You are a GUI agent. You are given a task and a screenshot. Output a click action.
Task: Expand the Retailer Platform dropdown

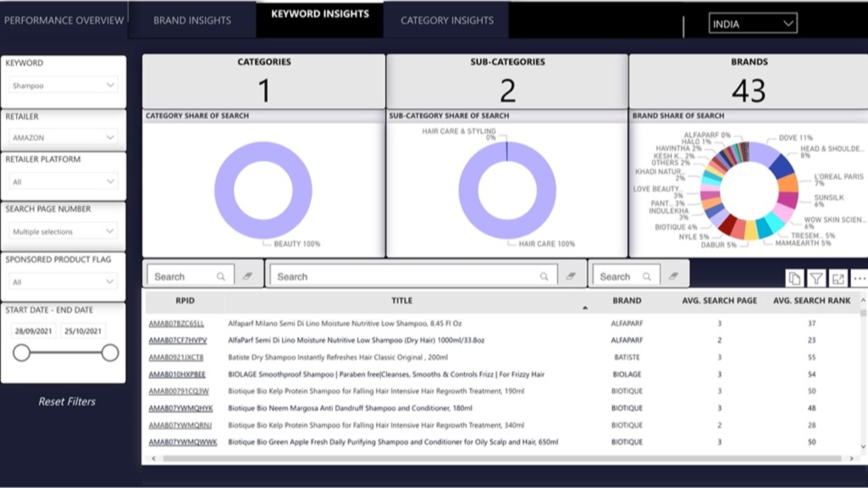pos(63,182)
